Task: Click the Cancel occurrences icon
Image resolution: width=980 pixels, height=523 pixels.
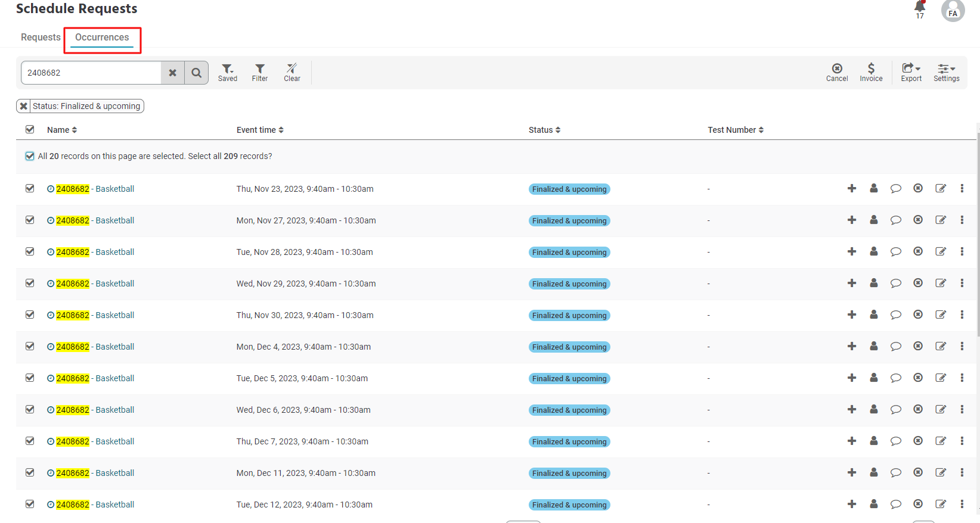Action: [x=837, y=72]
